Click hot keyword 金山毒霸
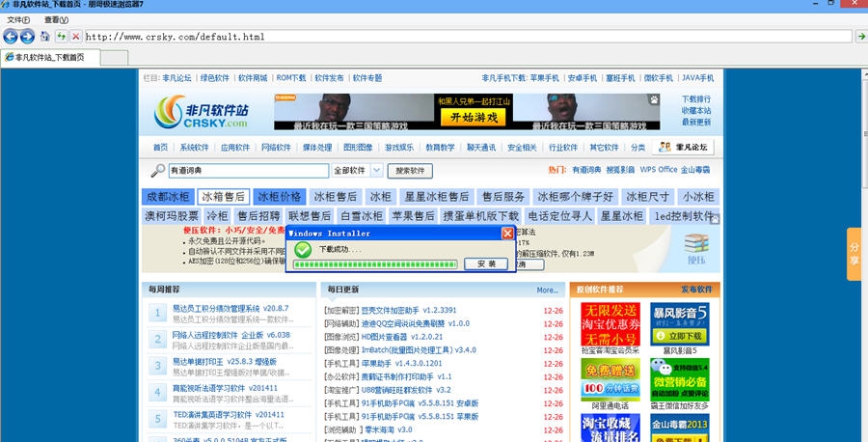The height and width of the screenshot is (442, 868). tap(695, 170)
